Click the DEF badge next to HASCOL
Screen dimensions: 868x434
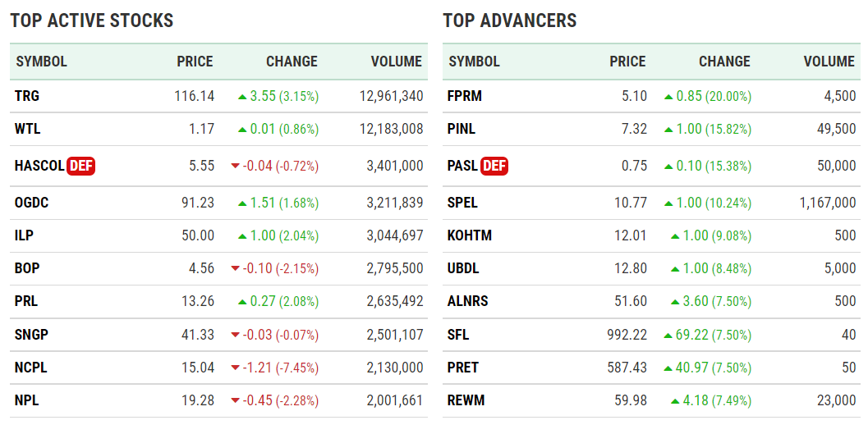point(81,166)
